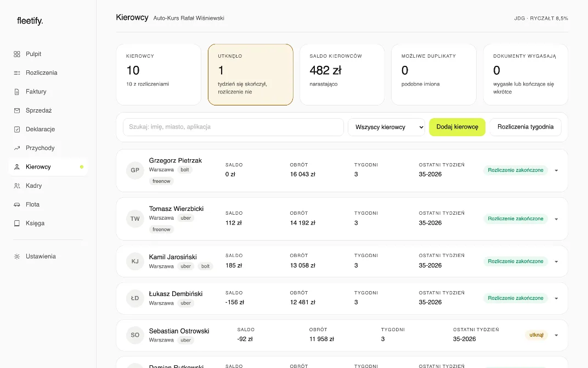Click the TW avatar of Tomasz Wierzbicki
588x368 pixels.
click(x=135, y=219)
